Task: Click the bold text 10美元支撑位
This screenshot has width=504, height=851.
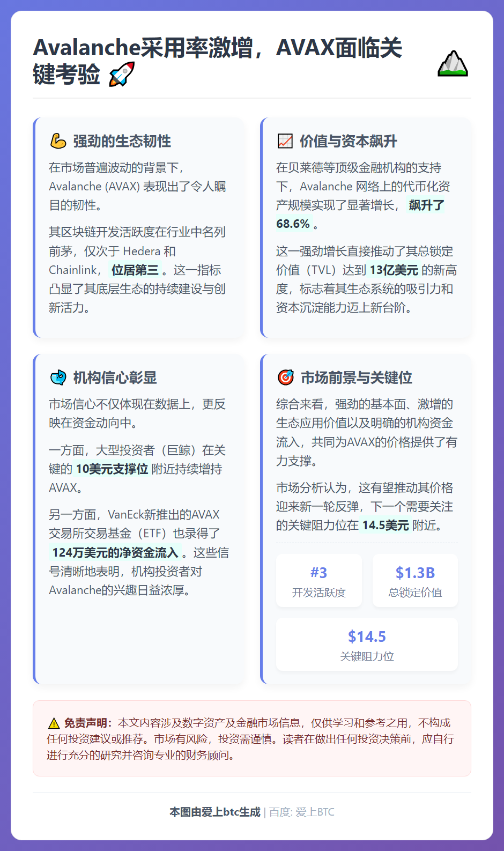Action: point(112,469)
